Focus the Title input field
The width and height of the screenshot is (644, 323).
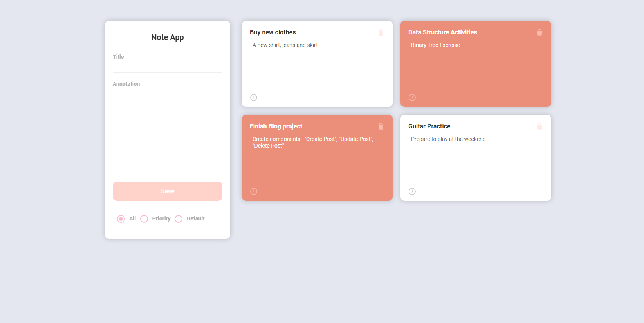coord(168,66)
